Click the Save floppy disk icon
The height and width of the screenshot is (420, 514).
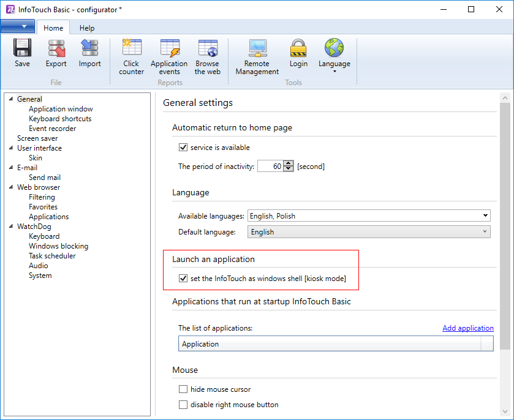click(22, 48)
